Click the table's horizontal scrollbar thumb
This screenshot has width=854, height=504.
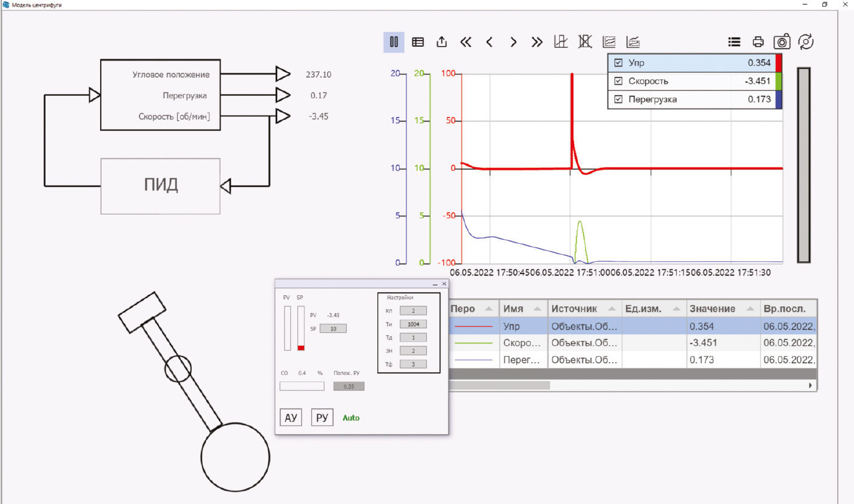coord(499,385)
